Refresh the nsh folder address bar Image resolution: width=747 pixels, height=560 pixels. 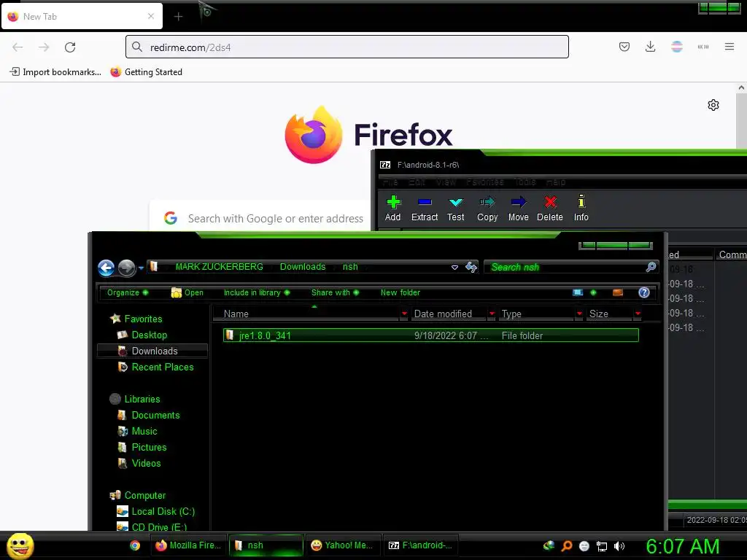[471, 267]
